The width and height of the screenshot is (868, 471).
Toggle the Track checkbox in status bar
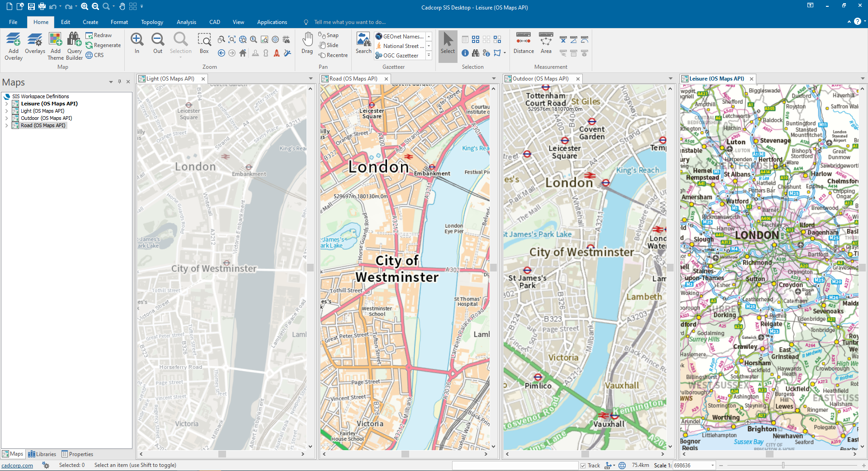(x=583, y=466)
